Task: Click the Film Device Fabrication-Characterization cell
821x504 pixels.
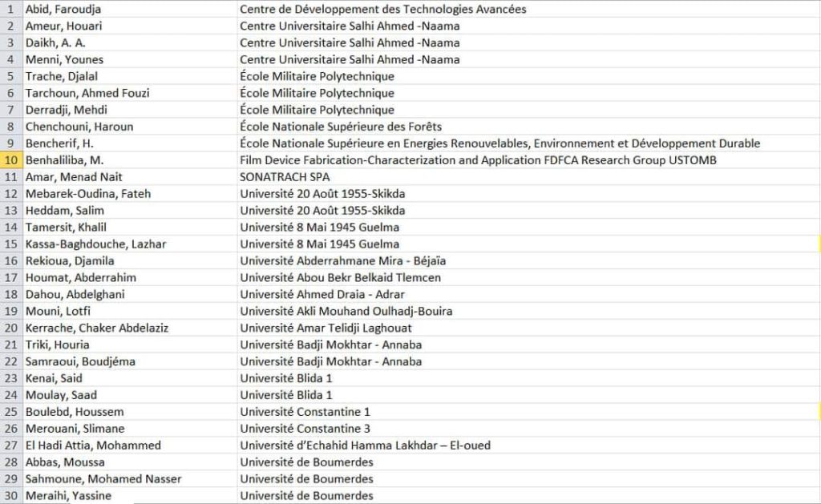Action: [529, 160]
